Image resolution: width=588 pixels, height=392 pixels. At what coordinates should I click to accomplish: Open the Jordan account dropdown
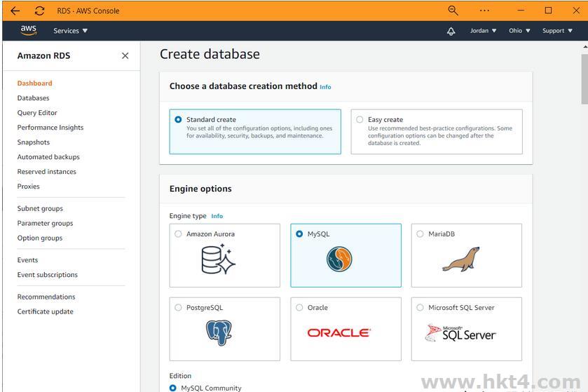(483, 31)
